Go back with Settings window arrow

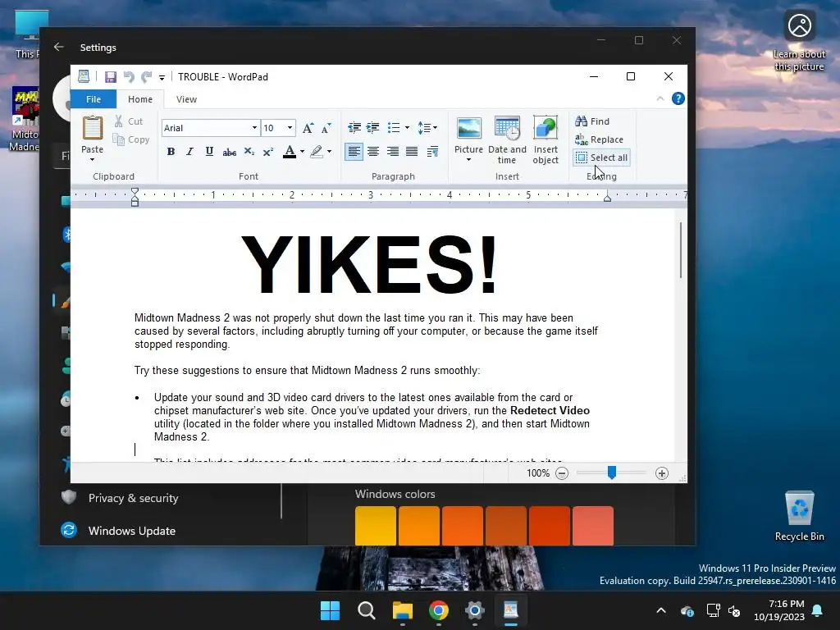point(58,47)
